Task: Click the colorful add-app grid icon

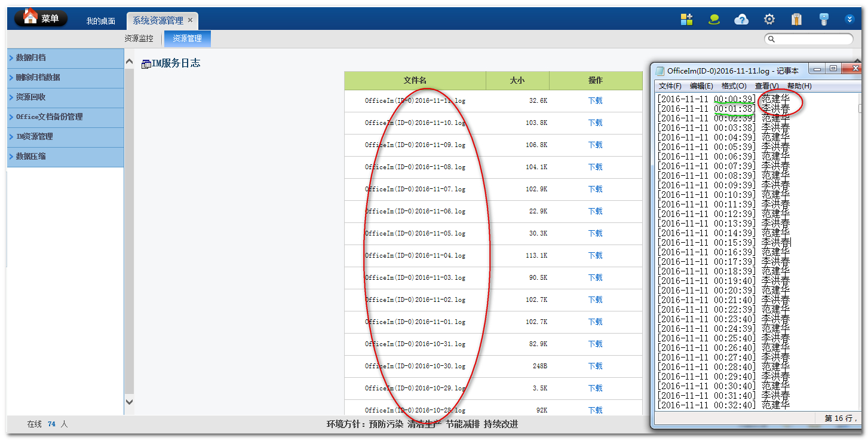Action: (x=686, y=19)
